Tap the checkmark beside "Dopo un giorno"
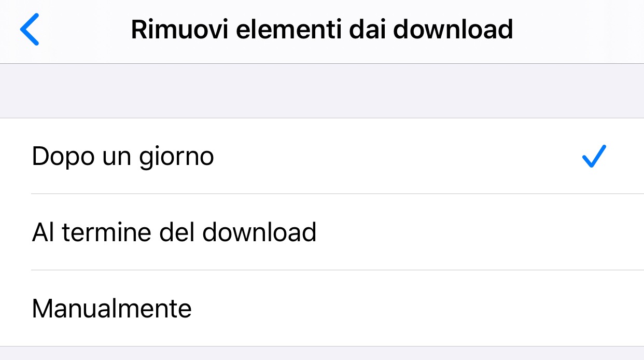644x360 pixels. [594, 156]
